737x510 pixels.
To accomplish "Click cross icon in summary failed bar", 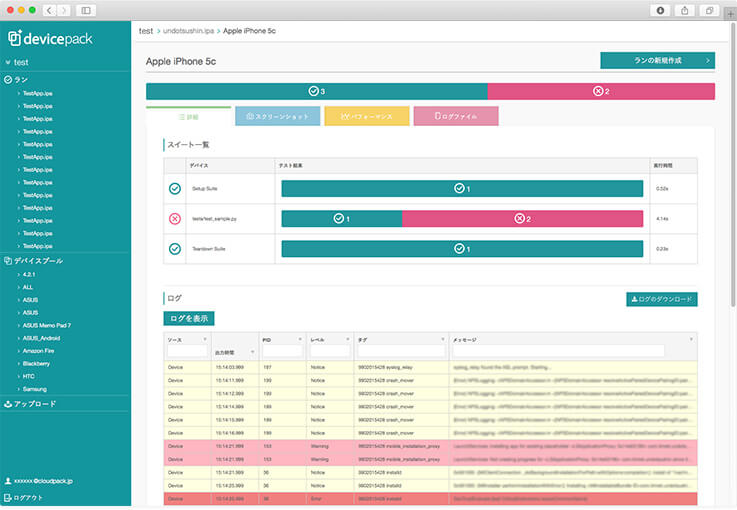I will [x=598, y=91].
